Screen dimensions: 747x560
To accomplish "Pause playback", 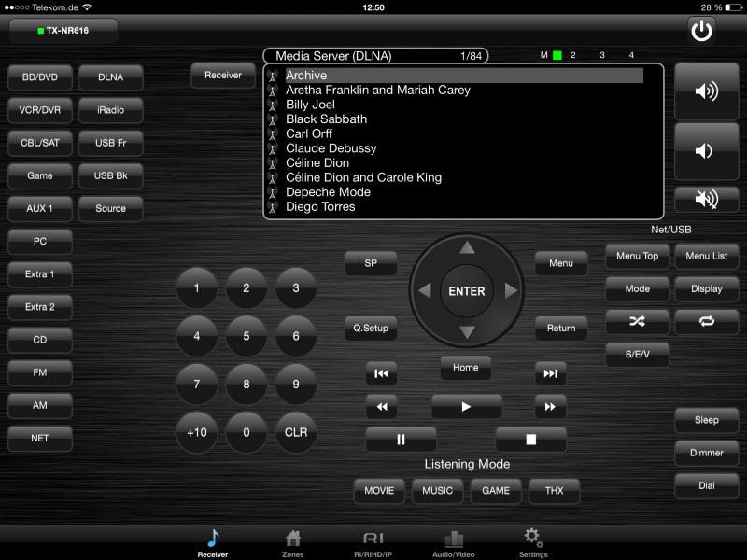I will pyautogui.click(x=401, y=440).
